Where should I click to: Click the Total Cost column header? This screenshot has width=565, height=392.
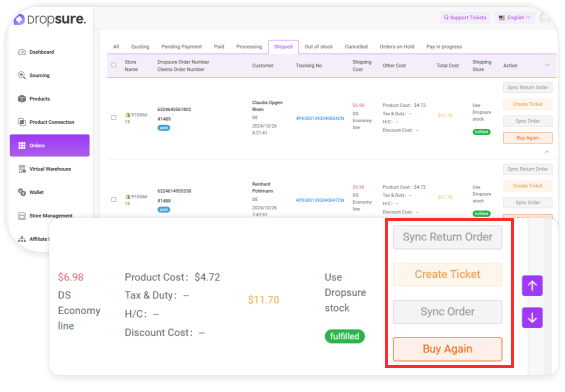point(448,65)
